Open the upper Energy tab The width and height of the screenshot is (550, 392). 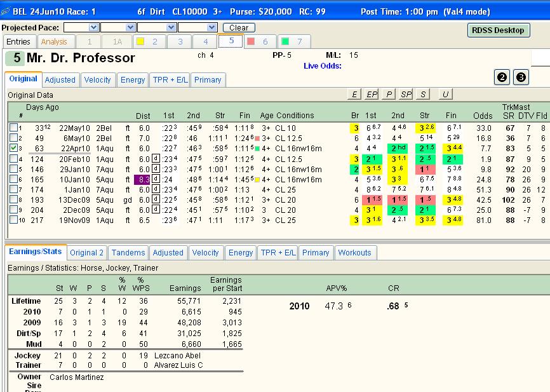click(x=133, y=79)
